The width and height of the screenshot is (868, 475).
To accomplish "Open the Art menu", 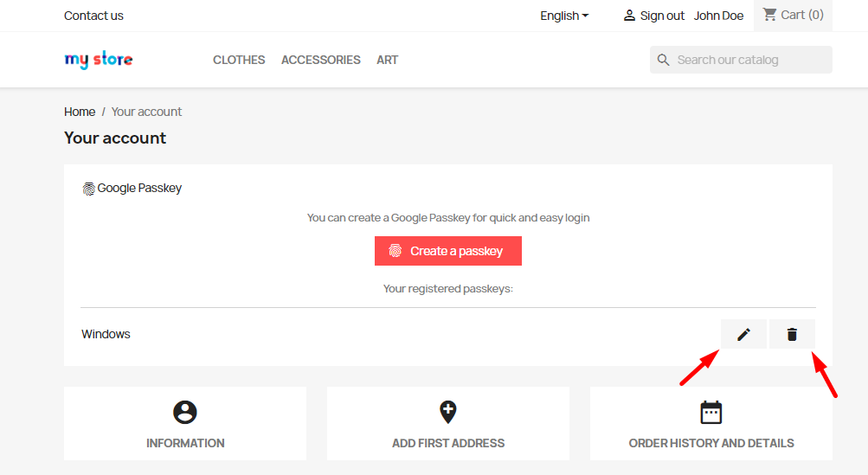I will (x=388, y=60).
